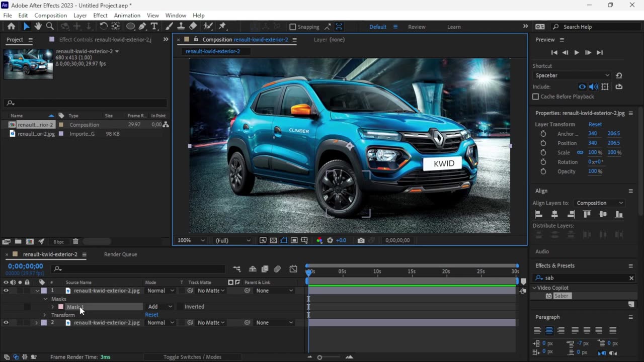The width and height of the screenshot is (644, 362).
Task: Select the Type tool
Action: click(154, 27)
